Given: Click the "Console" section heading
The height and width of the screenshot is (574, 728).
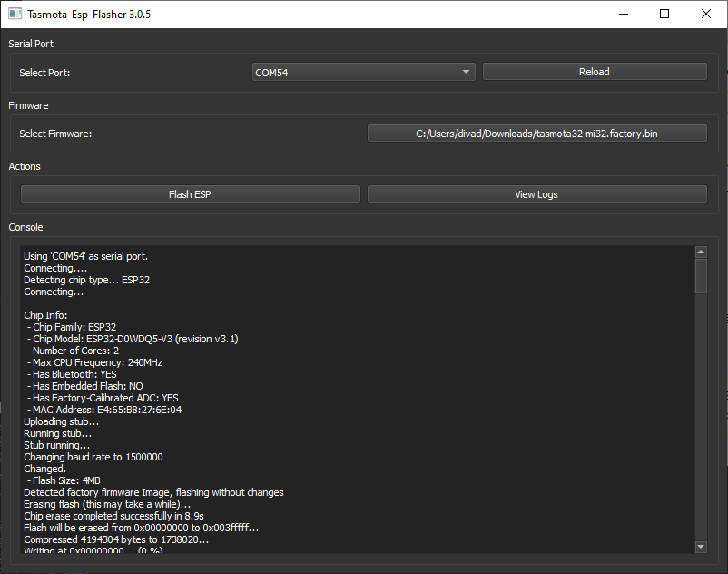Looking at the screenshot, I should point(25,227).
